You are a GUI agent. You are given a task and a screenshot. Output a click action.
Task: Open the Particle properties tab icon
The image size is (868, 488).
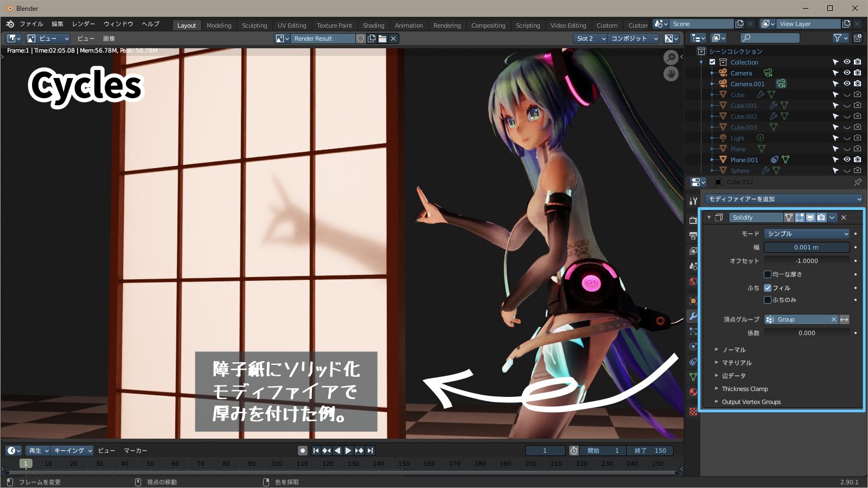(693, 331)
